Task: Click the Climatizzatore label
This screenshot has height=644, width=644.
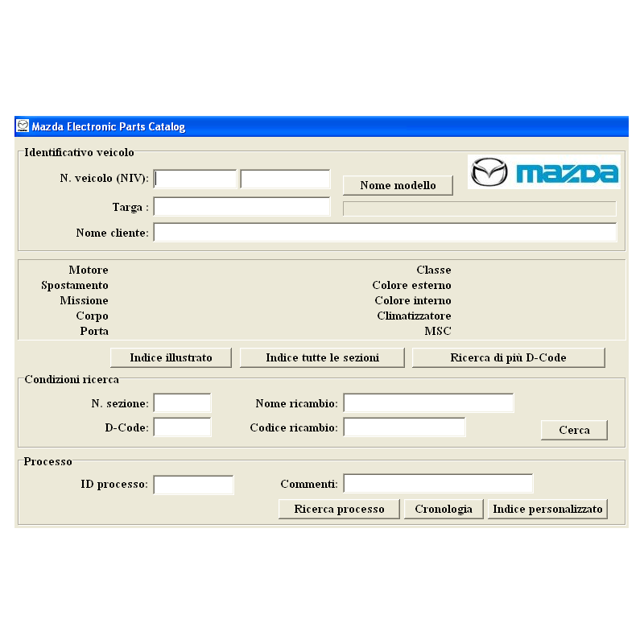Action: pos(414,316)
